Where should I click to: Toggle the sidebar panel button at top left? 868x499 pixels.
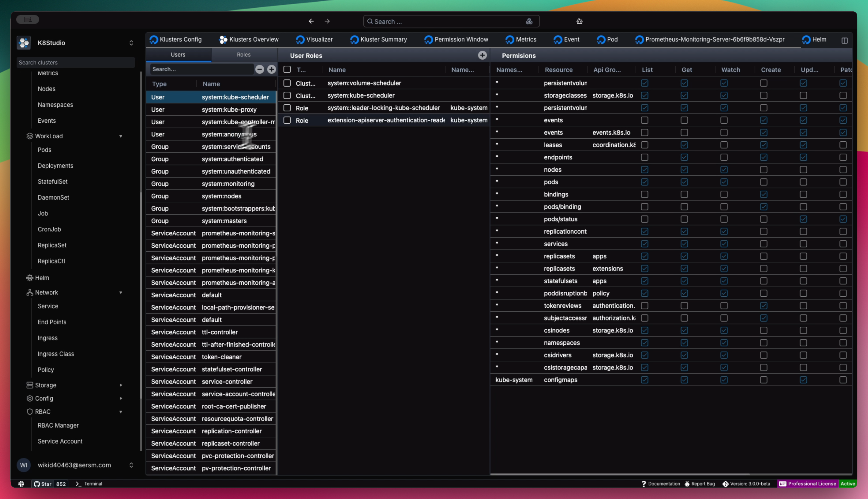click(28, 20)
